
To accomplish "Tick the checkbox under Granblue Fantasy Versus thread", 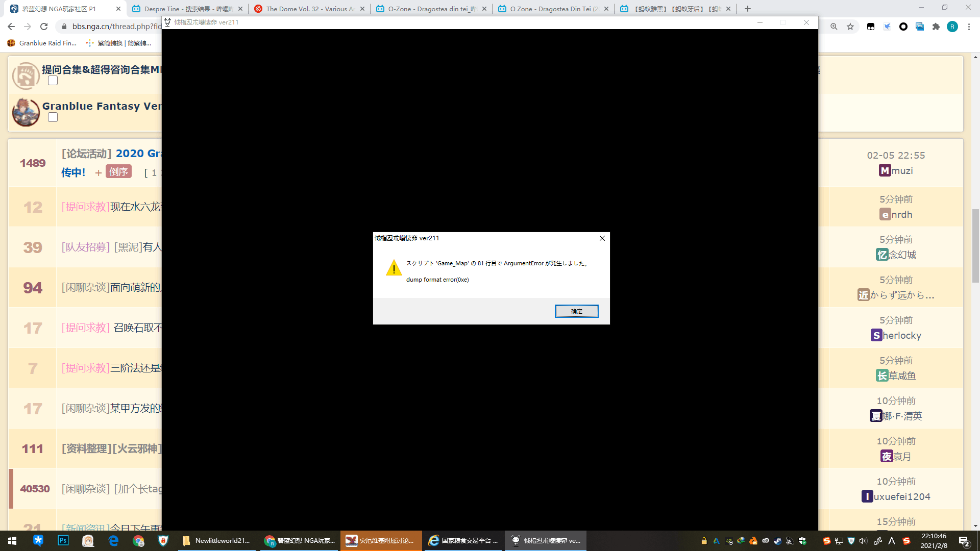I will (53, 117).
